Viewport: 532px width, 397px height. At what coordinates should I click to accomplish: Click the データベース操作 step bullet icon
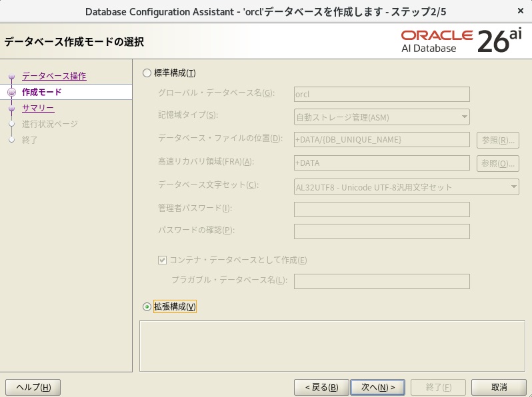click(x=12, y=77)
